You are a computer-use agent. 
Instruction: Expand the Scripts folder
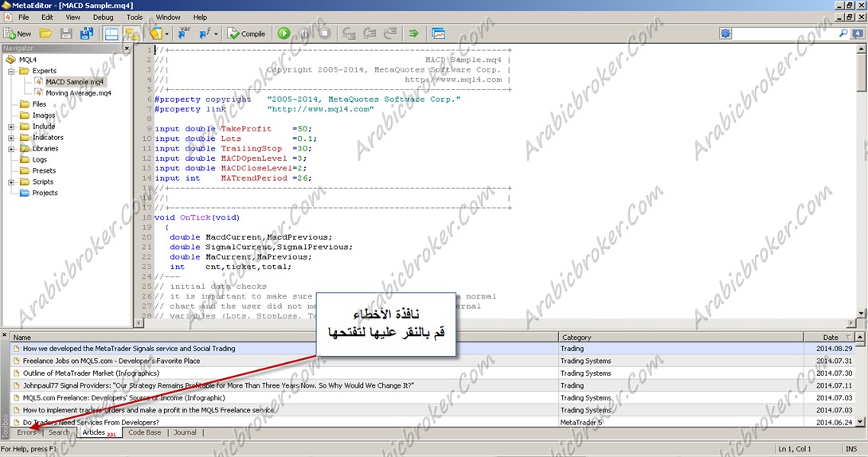pyautogui.click(x=11, y=182)
